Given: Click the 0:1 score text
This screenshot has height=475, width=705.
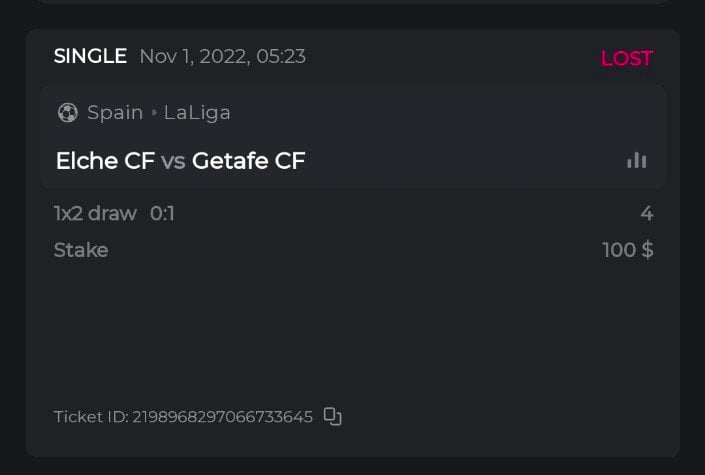Looking at the screenshot, I should (162, 213).
